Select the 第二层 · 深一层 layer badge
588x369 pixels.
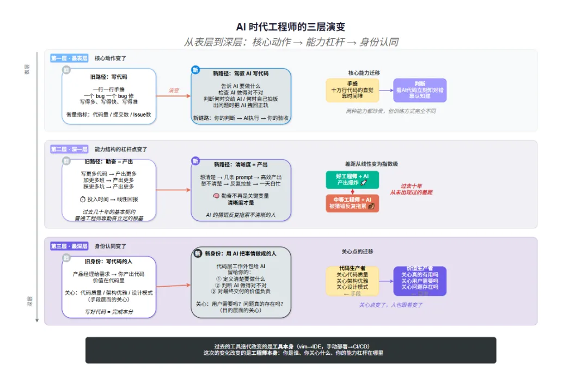click(x=69, y=149)
